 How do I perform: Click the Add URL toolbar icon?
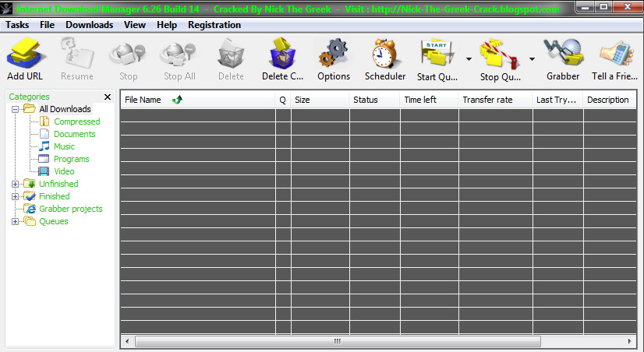pos(25,52)
